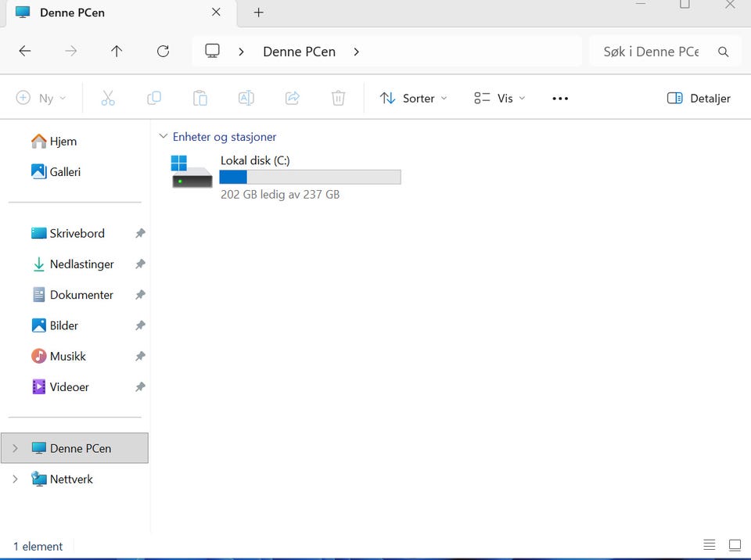Open Nedlastinger in the sidebar

pyautogui.click(x=81, y=264)
